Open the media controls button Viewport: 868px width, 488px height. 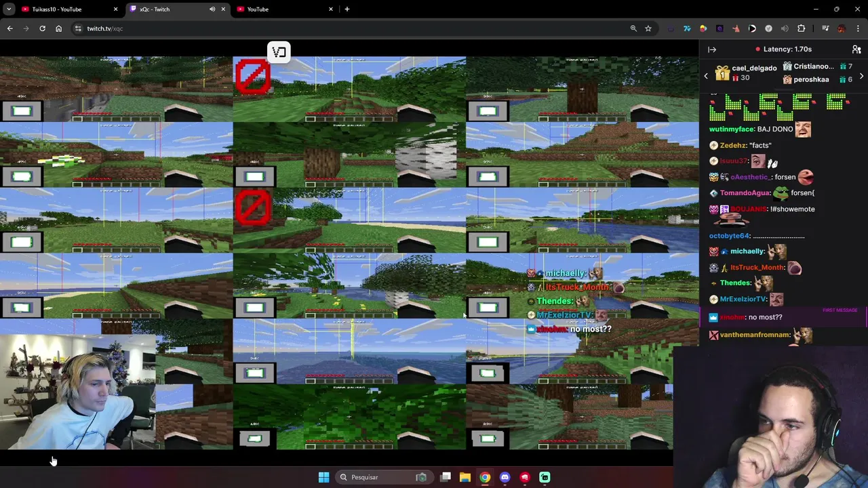click(825, 28)
